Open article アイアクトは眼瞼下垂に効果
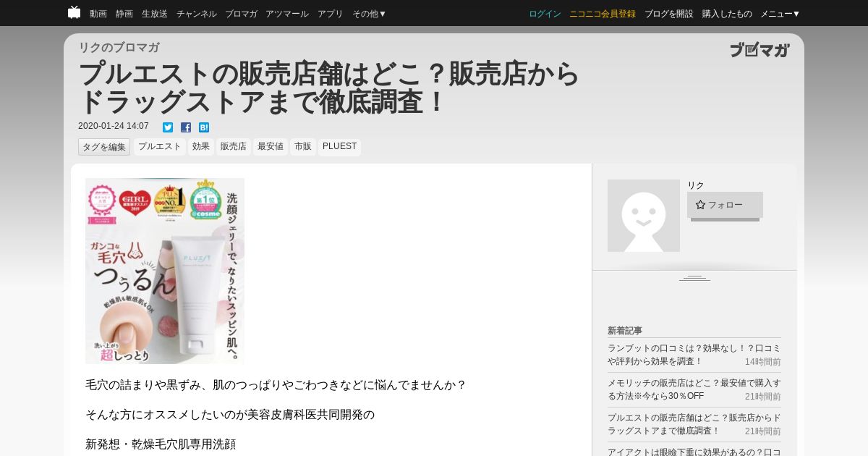Screen dimensions: 868x456 coord(694,452)
